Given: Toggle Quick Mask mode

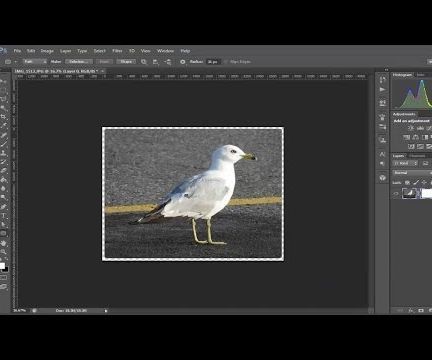Looking at the screenshot, I should click(3, 277).
